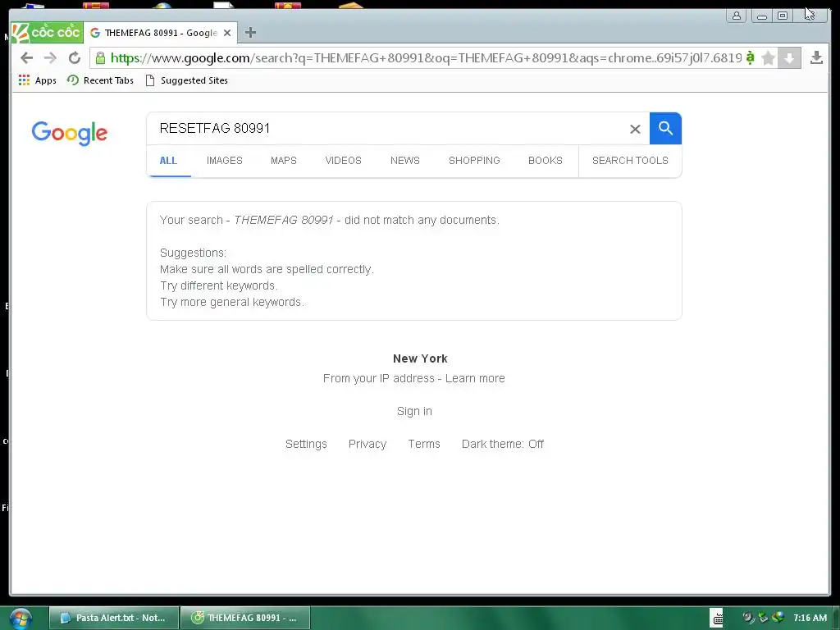Open the Settings footer link
Screen dimensions: 840x630
coord(306,444)
